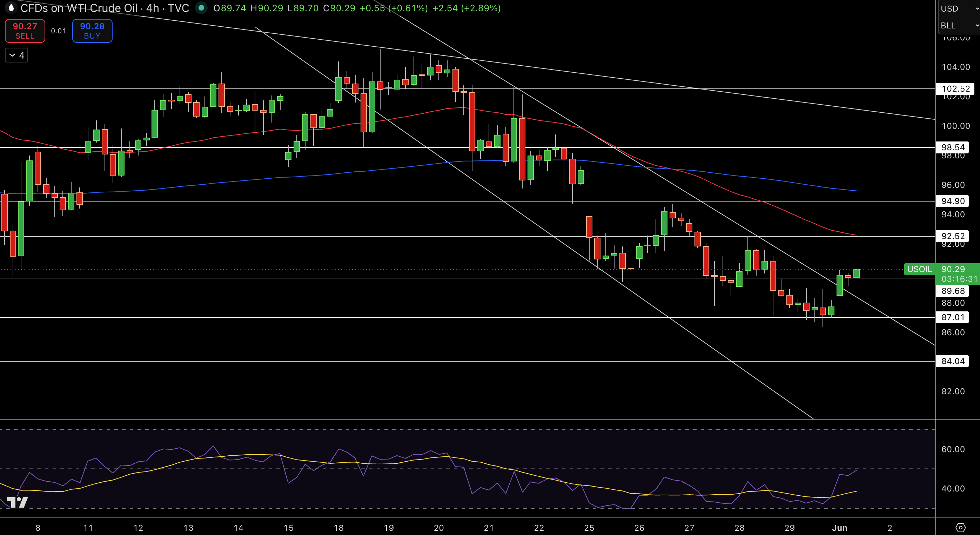980x535 pixels.
Task: Click the 60.00 RSI scale label
Action: (953, 449)
